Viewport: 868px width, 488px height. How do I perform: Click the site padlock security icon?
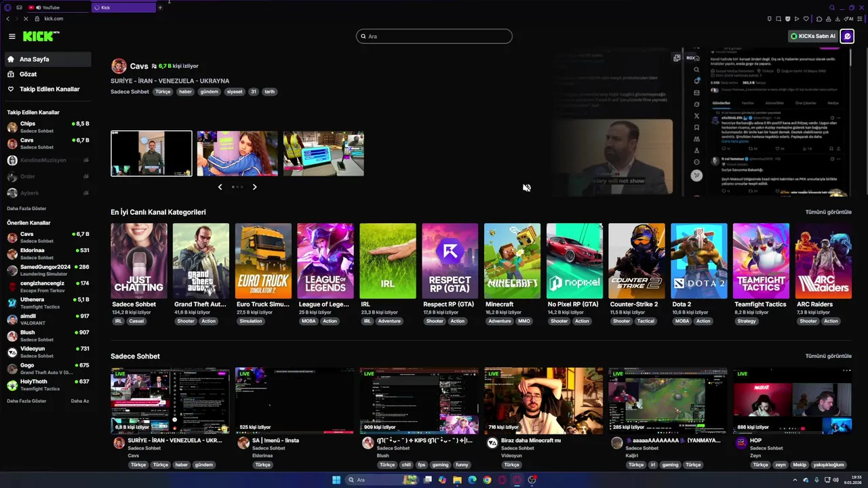38,18
